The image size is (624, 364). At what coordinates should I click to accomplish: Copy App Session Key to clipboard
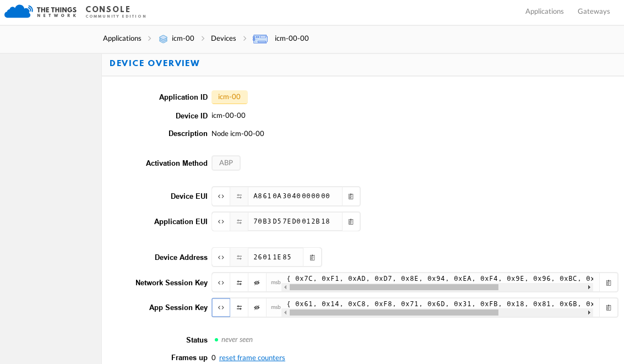coord(609,307)
